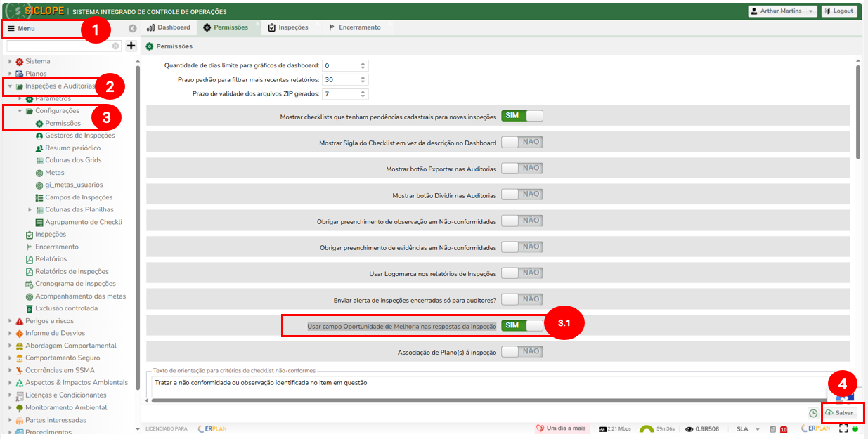Click the clock history icon near Salvar
The height and width of the screenshot is (439, 868).
click(813, 413)
